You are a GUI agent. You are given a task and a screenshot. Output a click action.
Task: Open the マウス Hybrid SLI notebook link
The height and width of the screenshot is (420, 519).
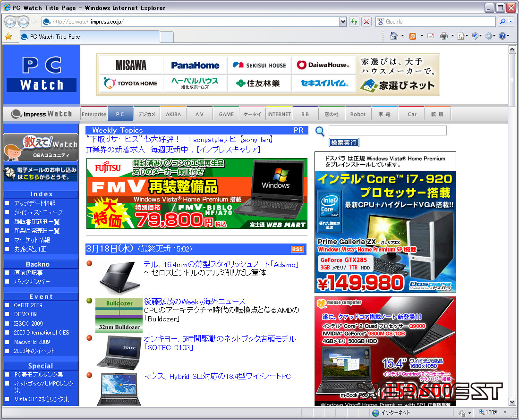217,376
